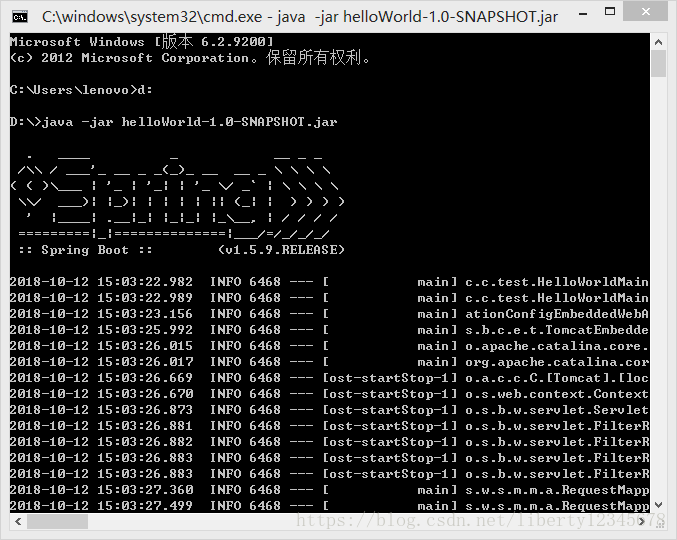Click the log line timestamped 15:03:22.982
The height and width of the screenshot is (540, 677).
329,282
